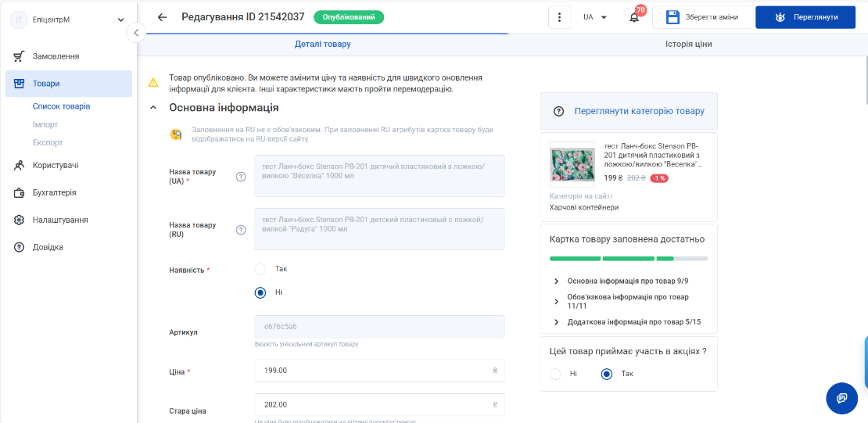Click the warning triangle icon
This screenshot has width=868, height=423.
[x=152, y=83]
